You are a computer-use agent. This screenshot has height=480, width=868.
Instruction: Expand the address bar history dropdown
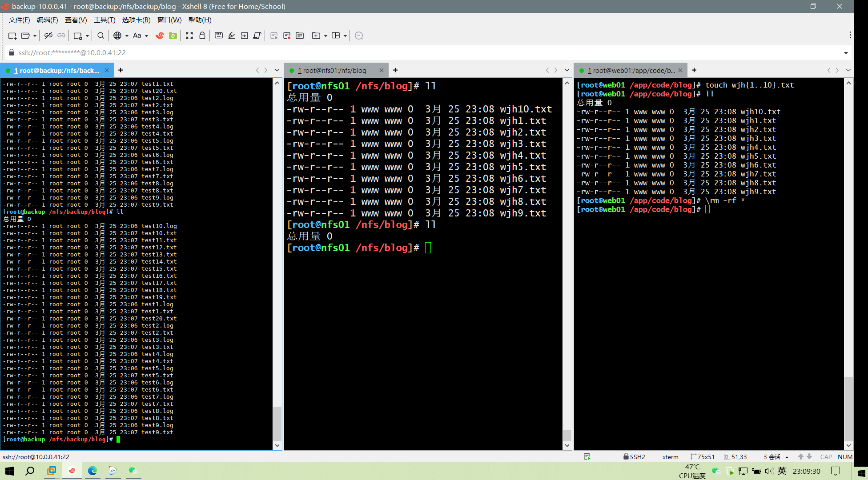pos(845,53)
